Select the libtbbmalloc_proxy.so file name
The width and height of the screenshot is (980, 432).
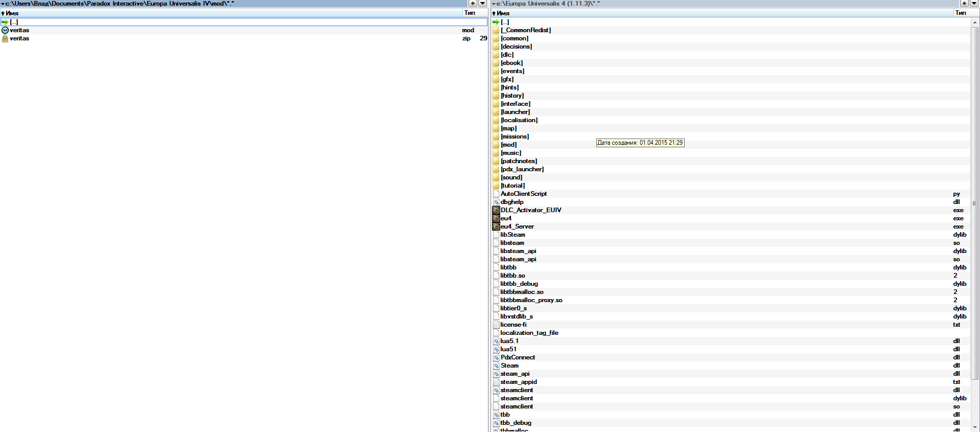point(531,300)
